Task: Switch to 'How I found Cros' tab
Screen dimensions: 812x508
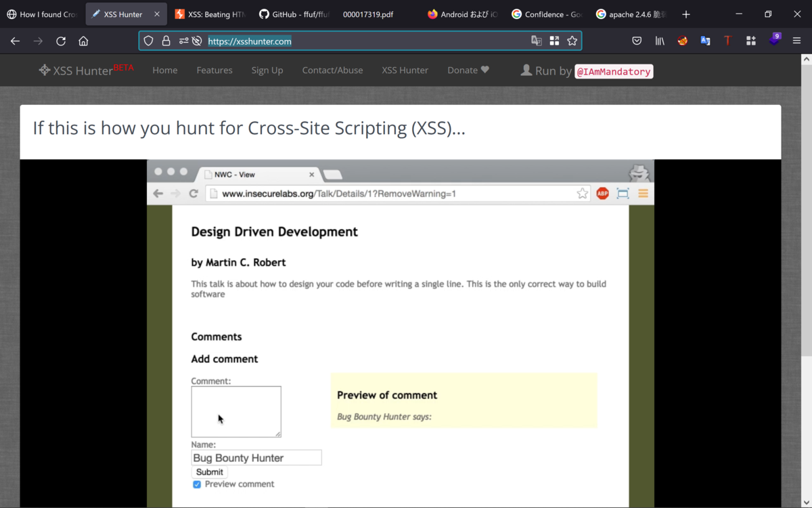Action: 42,14
